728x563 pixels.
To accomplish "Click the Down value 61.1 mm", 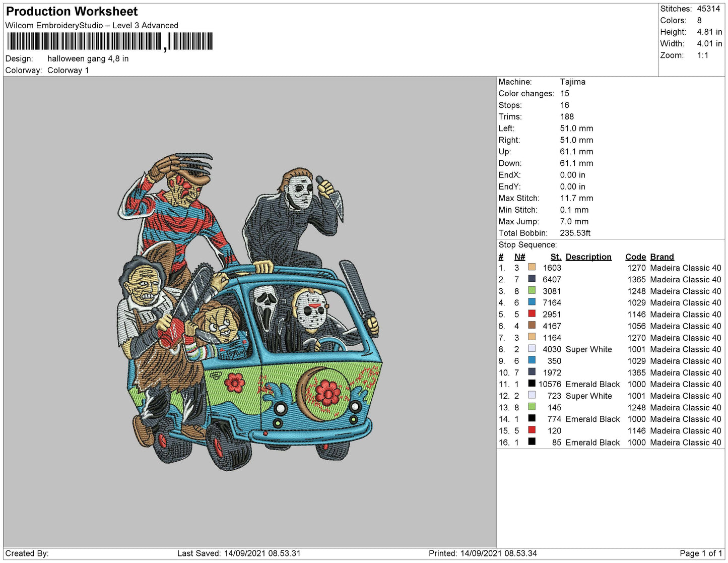I will coord(577,163).
